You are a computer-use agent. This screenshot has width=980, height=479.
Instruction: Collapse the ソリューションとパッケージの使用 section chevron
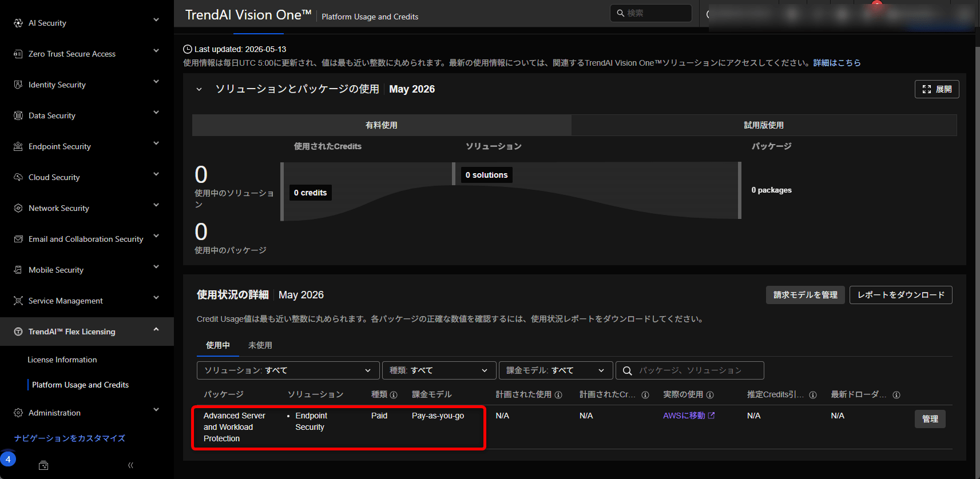[199, 89]
